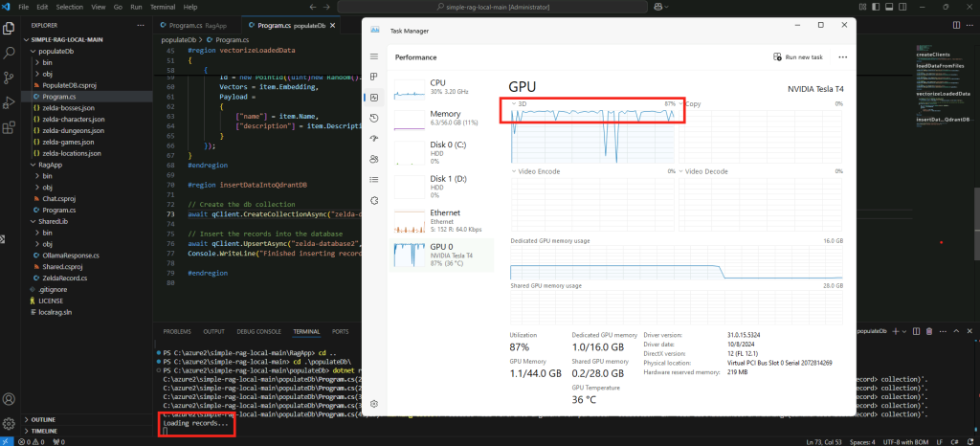980x446 pixels.
Task: Open the Explorer view in VS Code activity bar
Action: coord(9,28)
